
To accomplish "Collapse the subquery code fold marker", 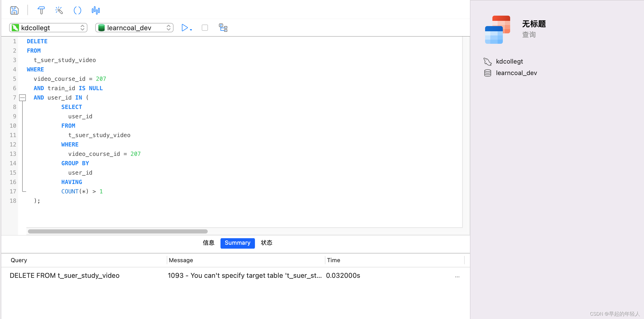I will pyautogui.click(x=23, y=98).
